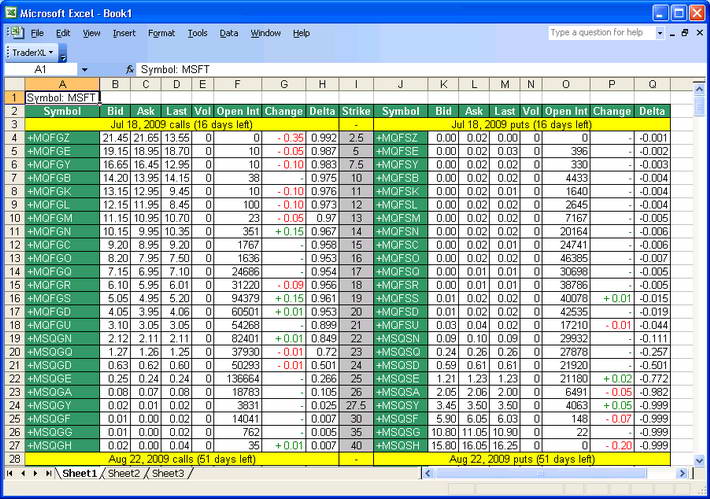Click the Open Int header in column F
710x499 pixels.
click(238, 111)
